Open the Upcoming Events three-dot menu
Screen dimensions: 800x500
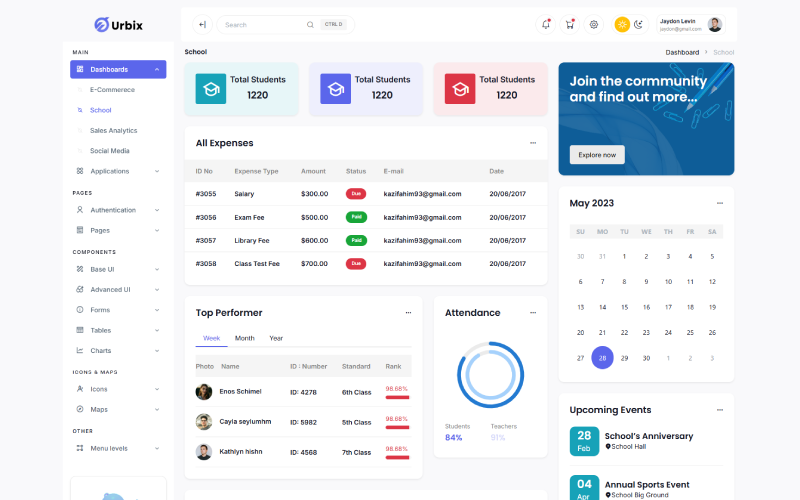tap(719, 410)
